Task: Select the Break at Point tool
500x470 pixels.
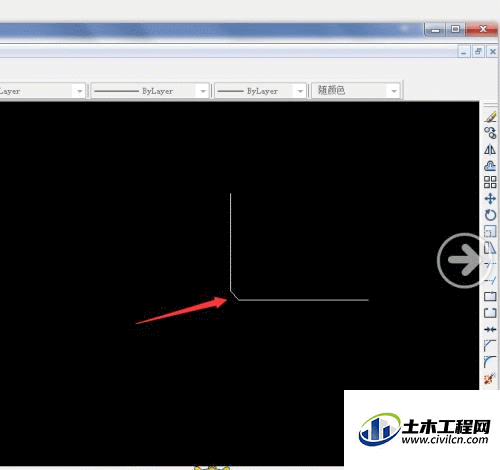Action: pos(490,296)
